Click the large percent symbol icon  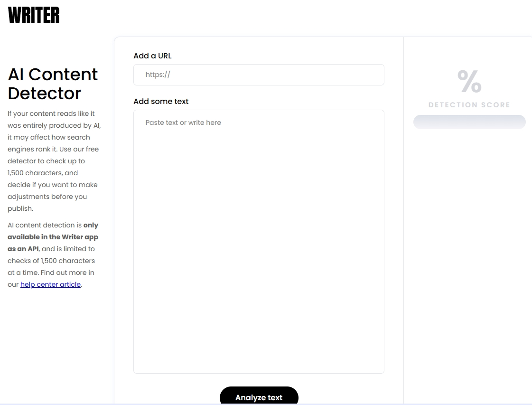pyautogui.click(x=469, y=81)
